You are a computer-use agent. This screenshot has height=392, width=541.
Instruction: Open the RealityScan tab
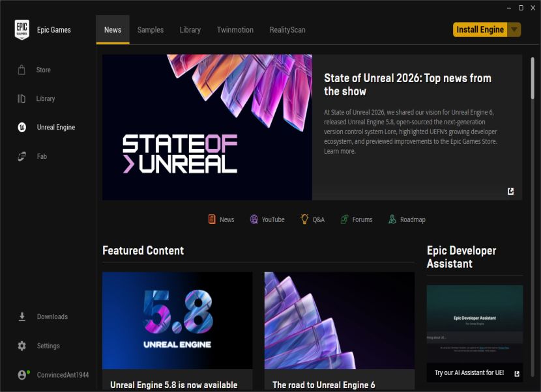click(287, 30)
